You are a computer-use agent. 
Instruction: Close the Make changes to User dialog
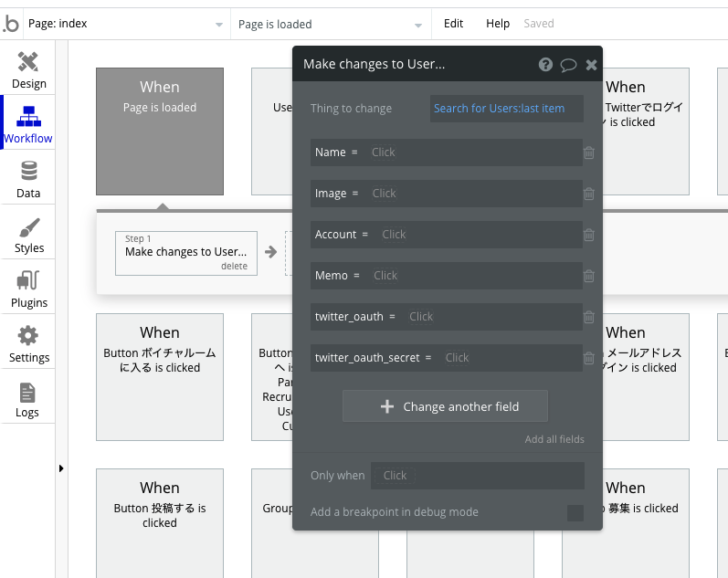pos(591,65)
